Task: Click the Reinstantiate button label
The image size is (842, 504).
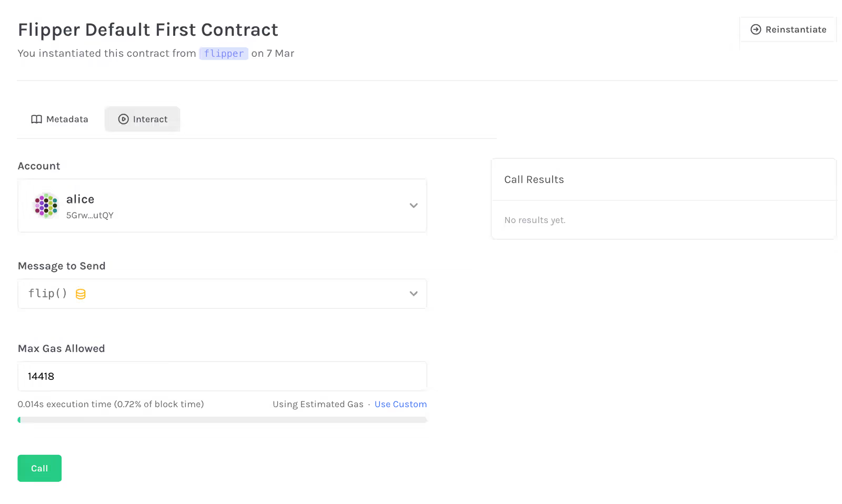Action: click(x=796, y=29)
